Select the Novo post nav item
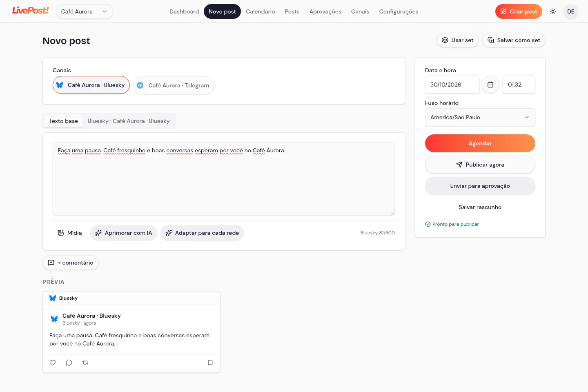 pyautogui.click(x=222, y=11)
